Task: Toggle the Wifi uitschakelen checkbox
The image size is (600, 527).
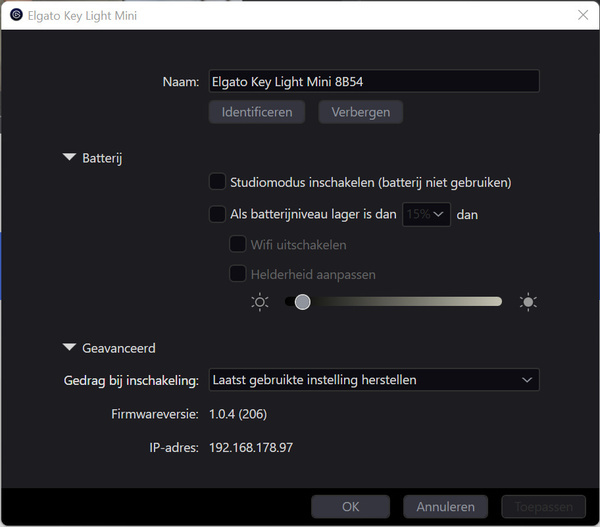Action: coord(238,244)
